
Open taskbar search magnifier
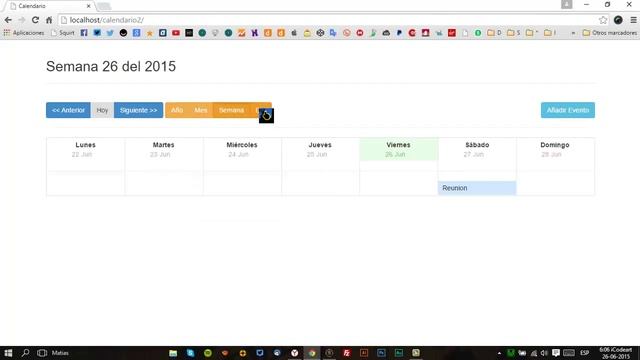point(25,353)
